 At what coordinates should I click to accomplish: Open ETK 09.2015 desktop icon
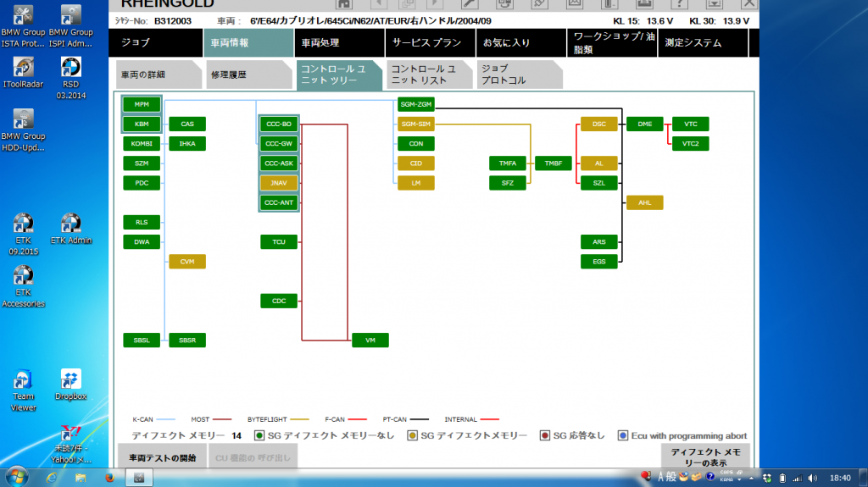[x=23, y=234]
